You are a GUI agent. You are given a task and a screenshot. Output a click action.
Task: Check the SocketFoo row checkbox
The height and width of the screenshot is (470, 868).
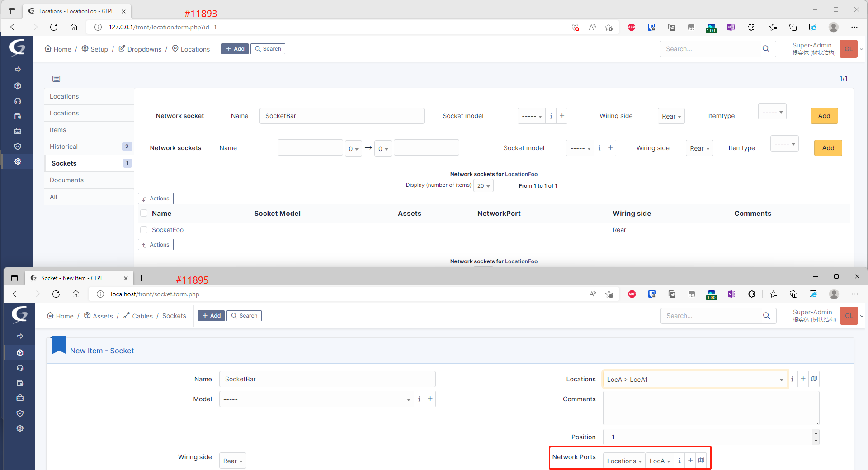pyautogui.click(x=144, y=230)
